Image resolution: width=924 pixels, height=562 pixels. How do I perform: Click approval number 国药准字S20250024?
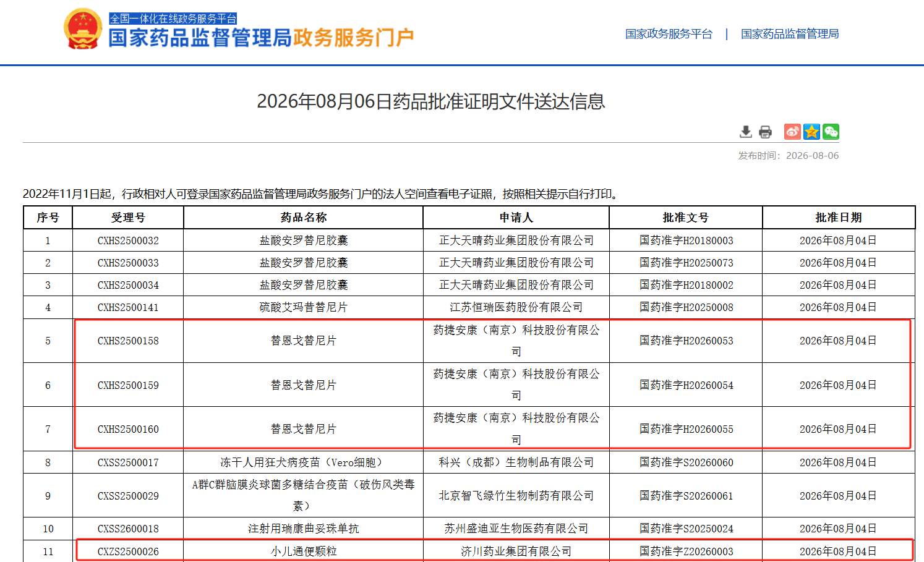click(x=686, y=529)
